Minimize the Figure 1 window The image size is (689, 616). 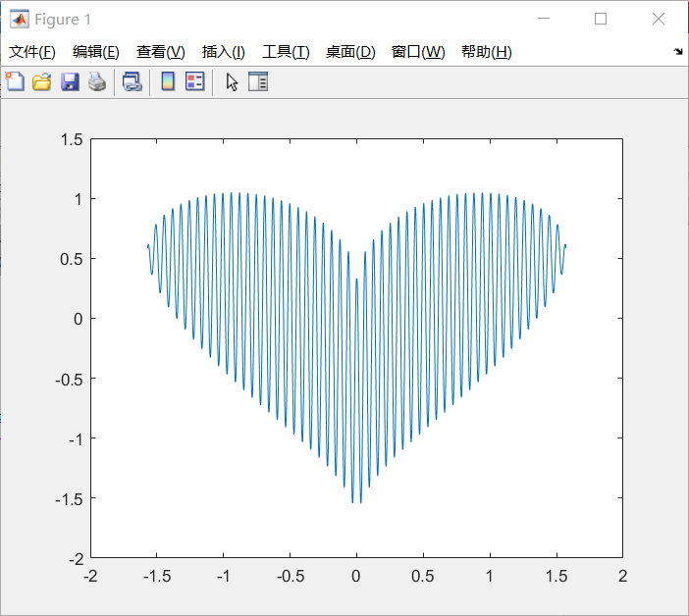click(x=544, y=19)
